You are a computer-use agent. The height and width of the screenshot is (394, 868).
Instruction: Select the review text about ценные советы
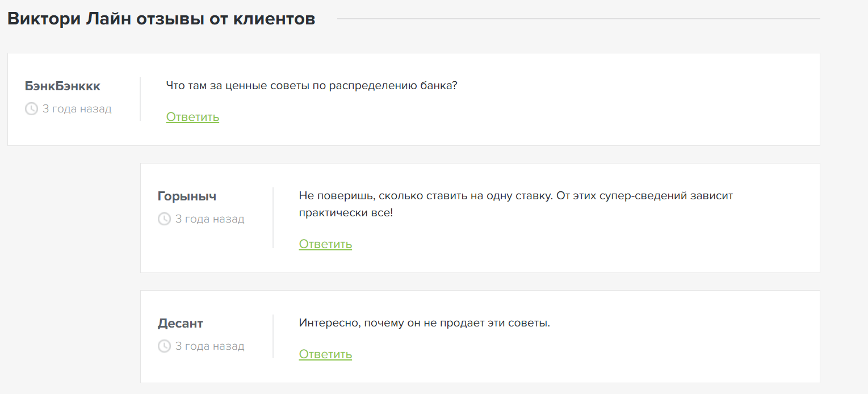coord(312,85)
